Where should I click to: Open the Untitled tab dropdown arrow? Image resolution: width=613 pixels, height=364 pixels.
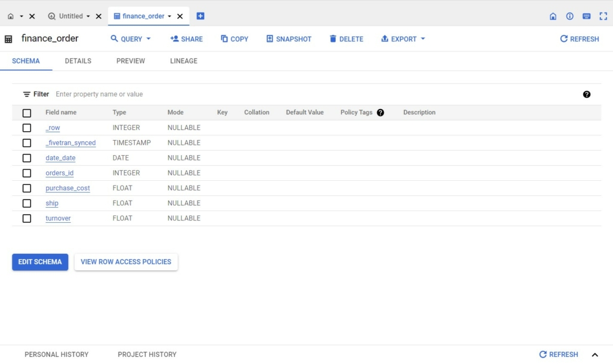[x=88, y=16]
